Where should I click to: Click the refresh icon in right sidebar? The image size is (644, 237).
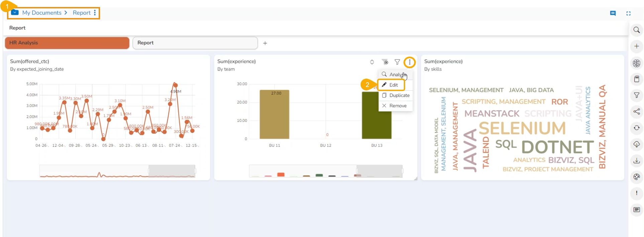(x=636, y=128)
